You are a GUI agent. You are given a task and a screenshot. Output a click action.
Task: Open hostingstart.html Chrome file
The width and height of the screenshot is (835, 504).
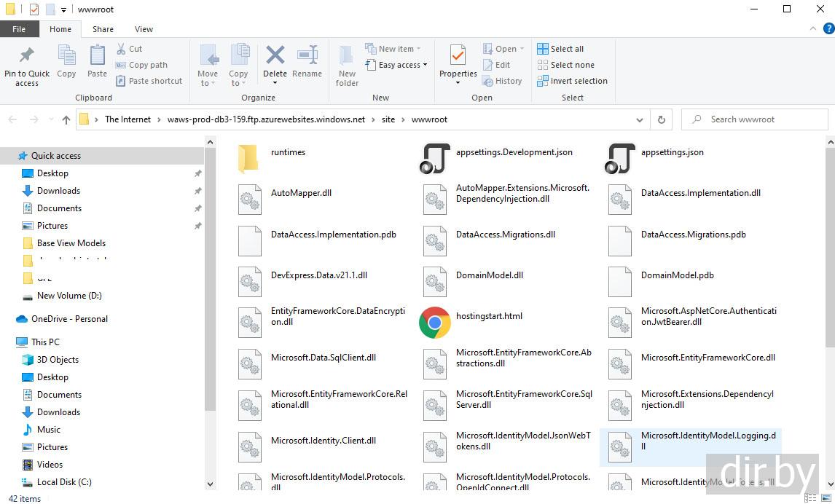point(435,322)
